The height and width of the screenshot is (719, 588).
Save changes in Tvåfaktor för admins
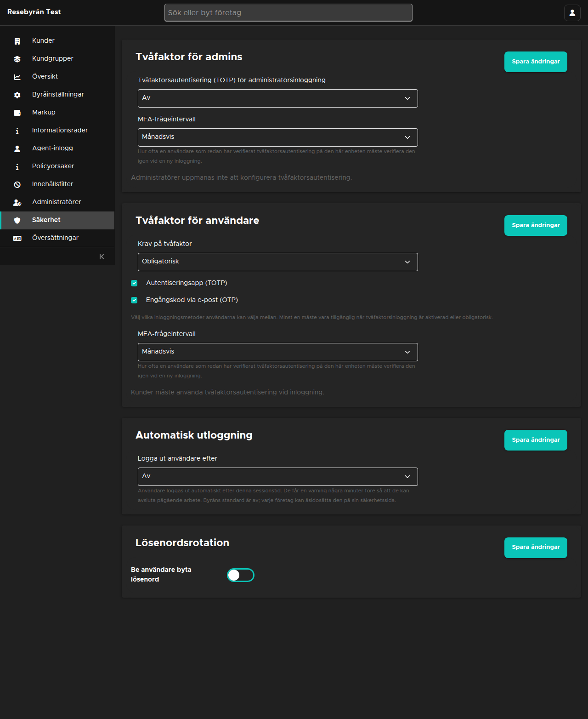[x=536, y=62]
